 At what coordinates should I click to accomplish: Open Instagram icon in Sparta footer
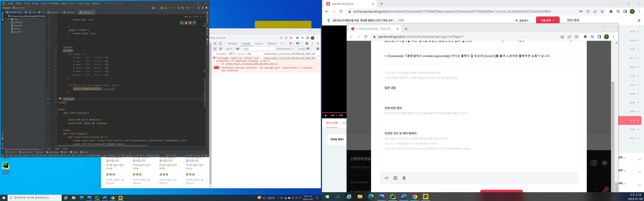pos(594,163)
